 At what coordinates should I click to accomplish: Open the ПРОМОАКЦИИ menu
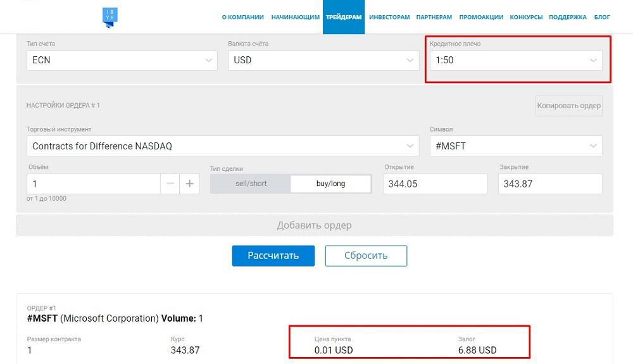[481, 17]
